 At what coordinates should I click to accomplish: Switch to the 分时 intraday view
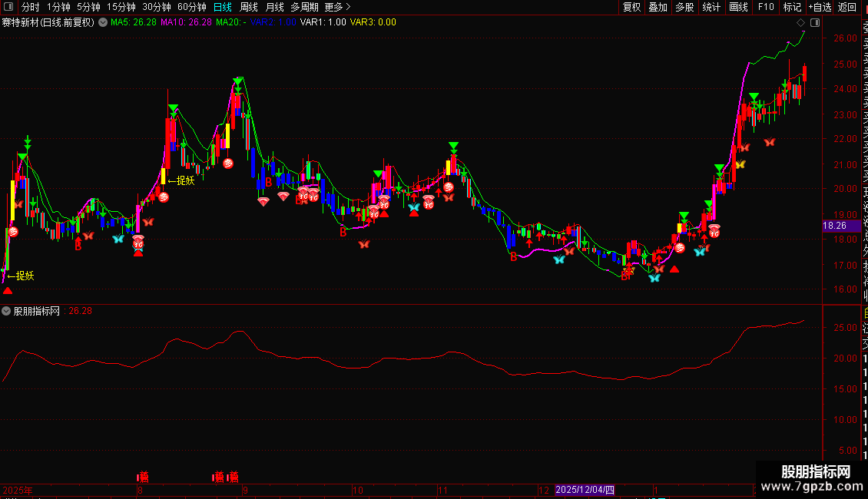30,7
